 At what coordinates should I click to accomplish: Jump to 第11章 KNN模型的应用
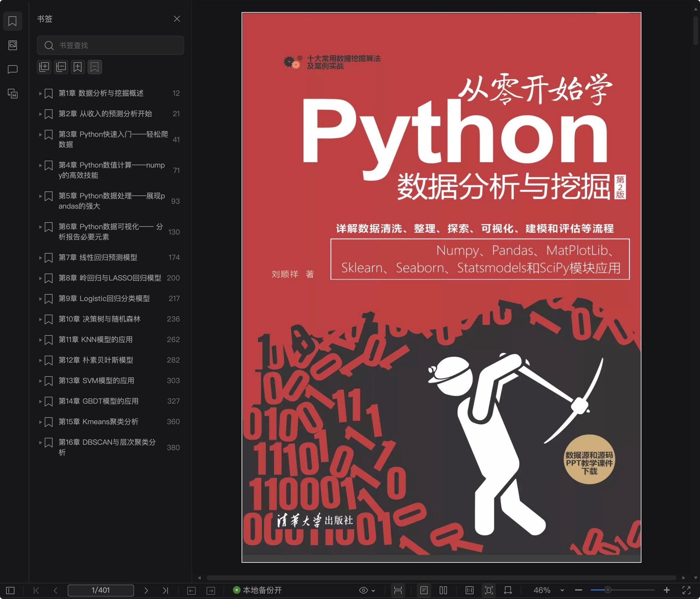[x=96, y=340]
